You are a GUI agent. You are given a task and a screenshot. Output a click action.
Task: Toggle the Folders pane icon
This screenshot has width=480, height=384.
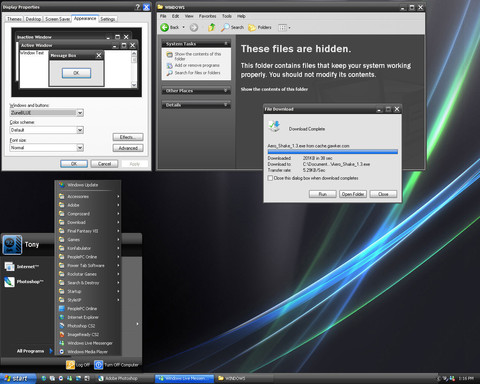click(252, 27)
